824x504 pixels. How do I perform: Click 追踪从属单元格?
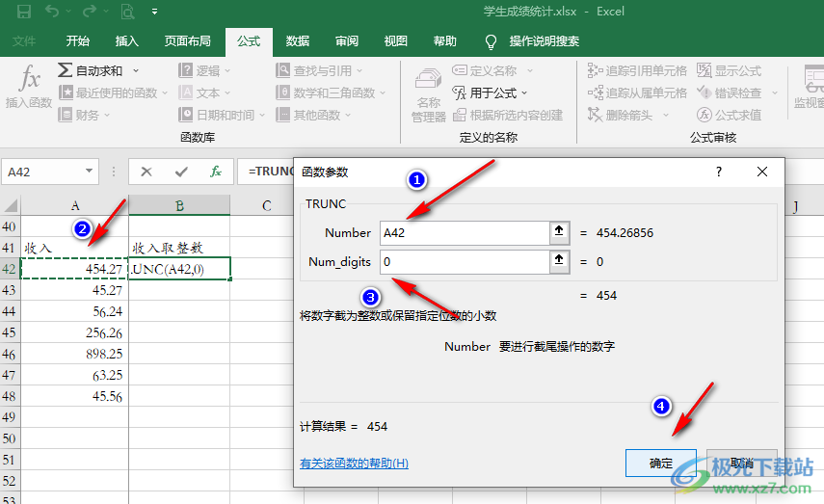pos(637,93)
